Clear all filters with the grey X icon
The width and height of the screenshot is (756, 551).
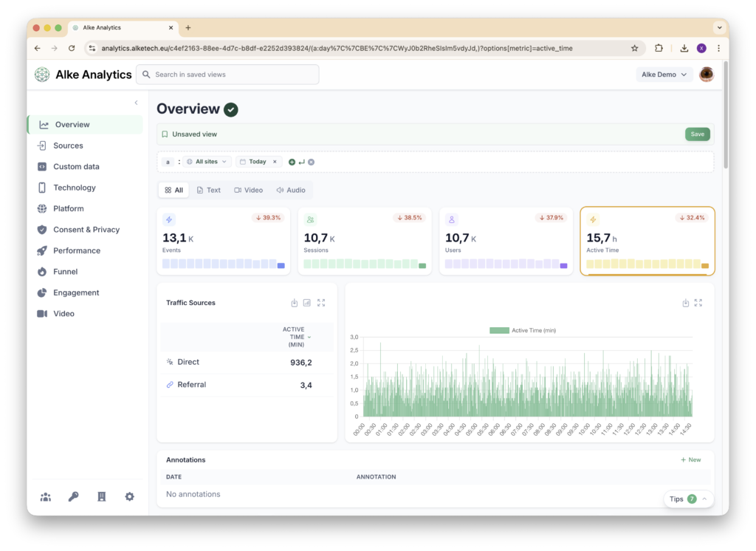(311, 162)
